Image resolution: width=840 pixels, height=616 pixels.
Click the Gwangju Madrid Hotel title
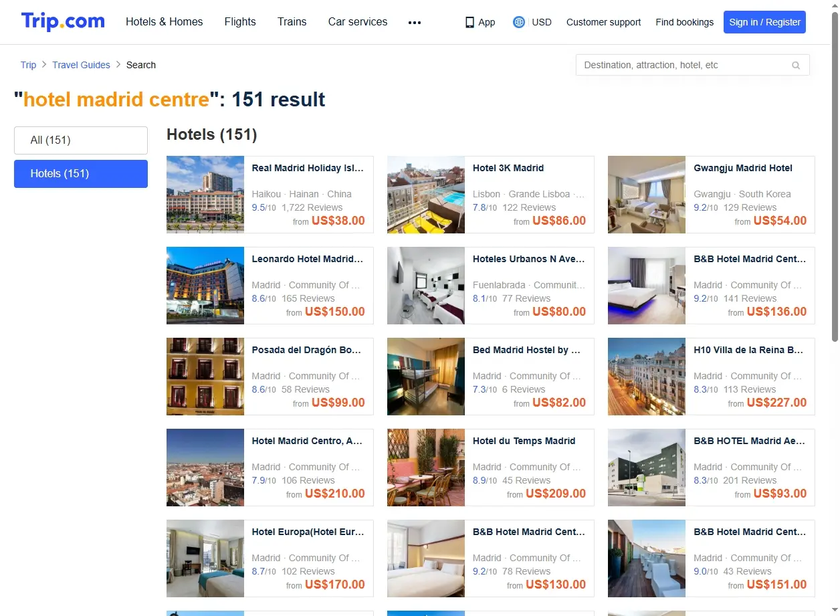click(743, 168)
